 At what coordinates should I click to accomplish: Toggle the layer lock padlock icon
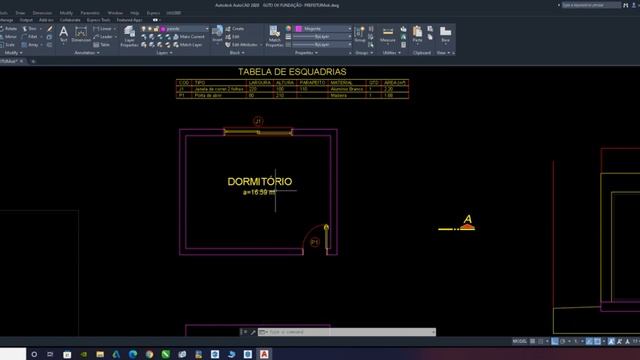click(x=156, y=29)
